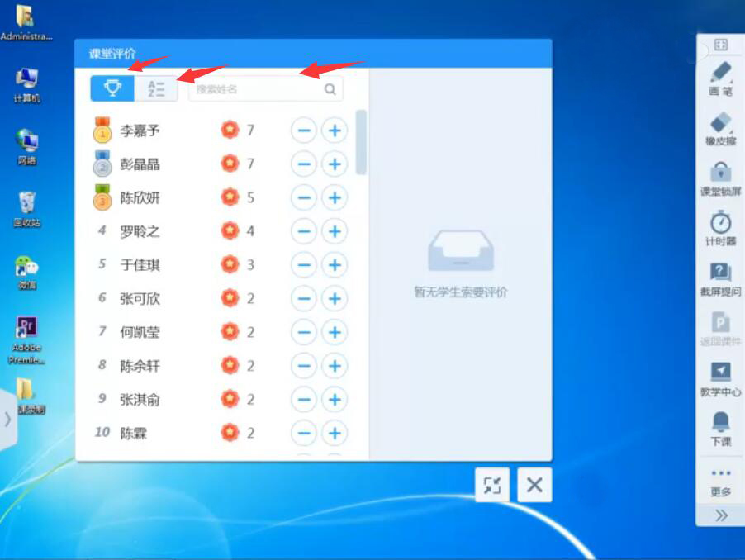
Task: Shrink the evaluation window with collapse button
Action: click(492, 485)
